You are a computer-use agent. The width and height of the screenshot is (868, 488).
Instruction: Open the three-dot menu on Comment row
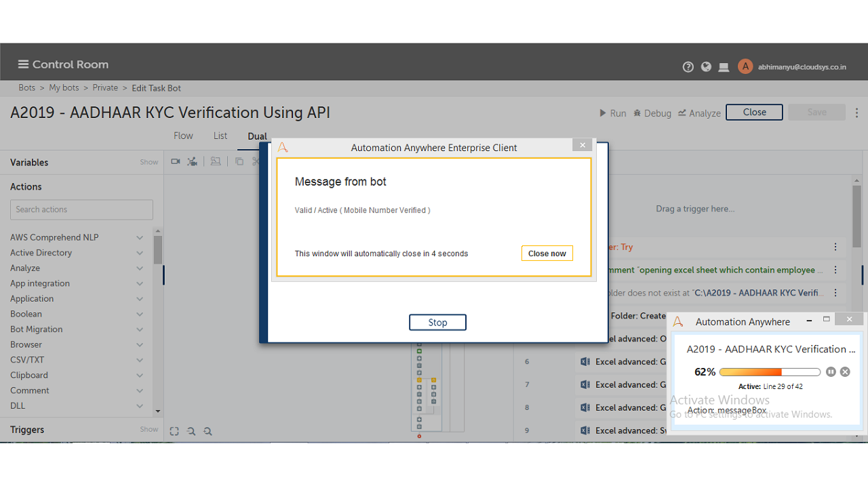835,270
